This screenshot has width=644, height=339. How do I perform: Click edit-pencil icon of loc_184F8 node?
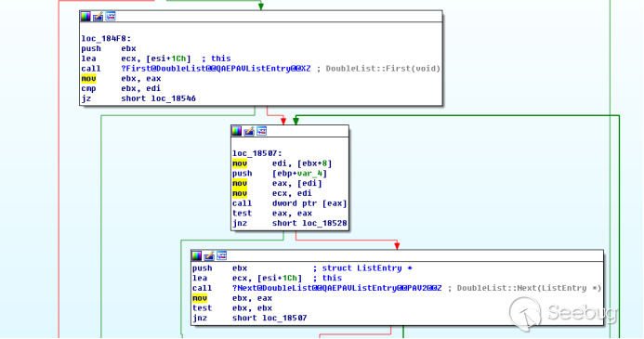coord(98,17)
